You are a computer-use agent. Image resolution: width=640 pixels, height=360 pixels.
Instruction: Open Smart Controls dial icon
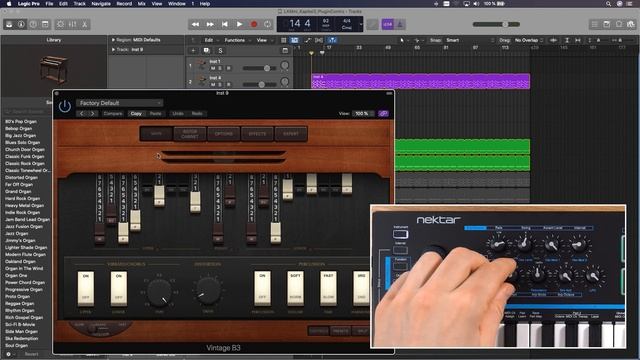[60, 24]
